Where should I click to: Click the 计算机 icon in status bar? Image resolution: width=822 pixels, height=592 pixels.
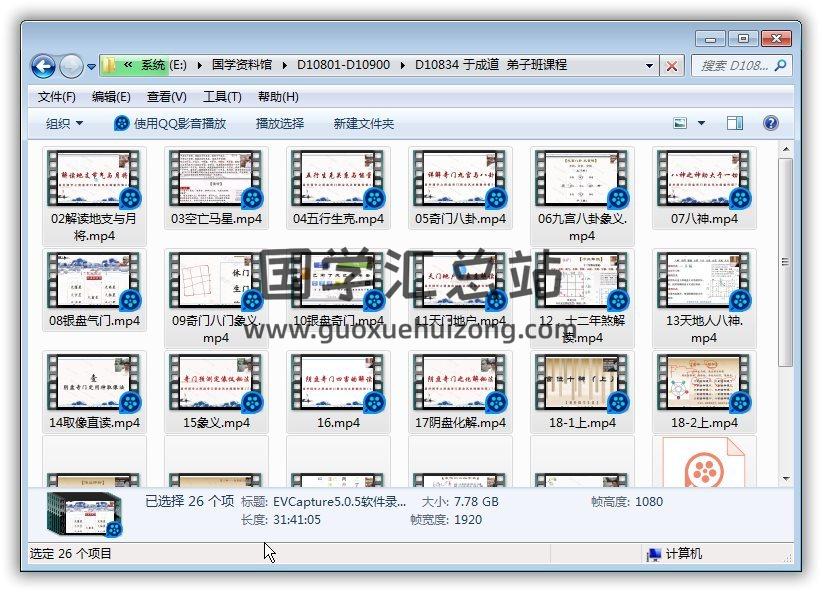click(x=653, y=554)
